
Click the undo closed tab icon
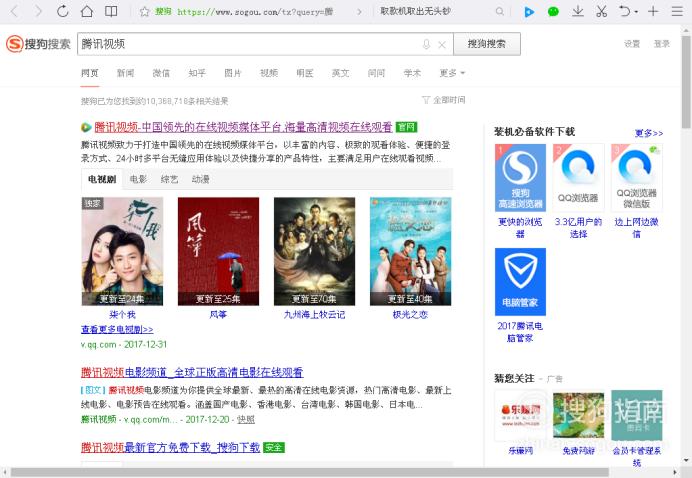point(624,11)
